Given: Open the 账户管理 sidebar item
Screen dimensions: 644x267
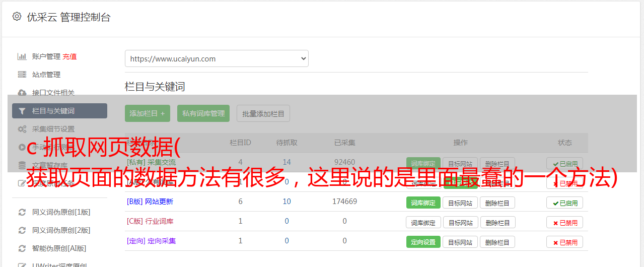Looking at the screenshot, I should 46,56.
